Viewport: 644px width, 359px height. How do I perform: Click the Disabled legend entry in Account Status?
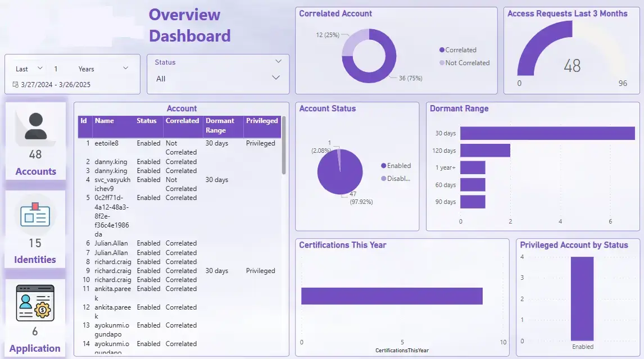[396, 179]
